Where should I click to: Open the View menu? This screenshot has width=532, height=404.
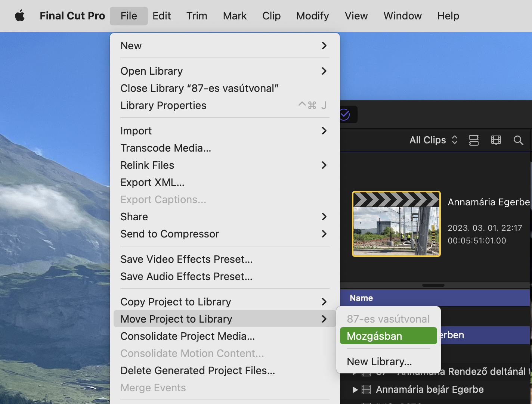pos(356,16)
